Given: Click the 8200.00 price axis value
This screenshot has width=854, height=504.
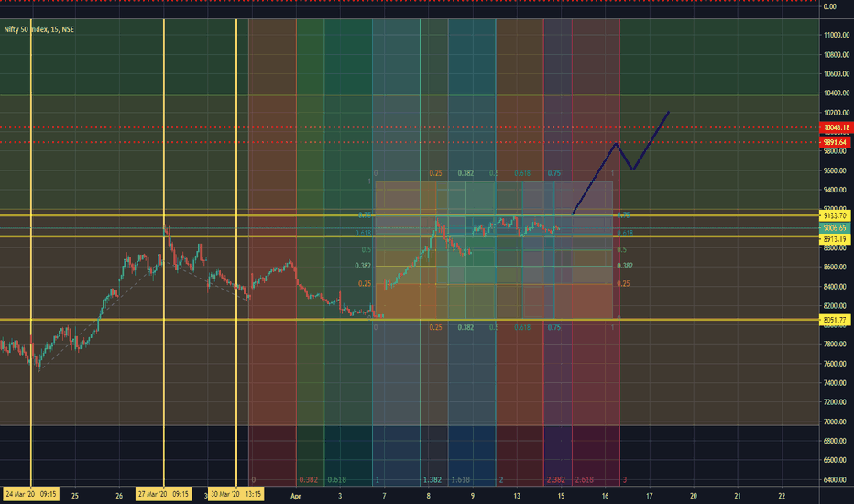Looking at the screenshot, I should tap(837, 306).
